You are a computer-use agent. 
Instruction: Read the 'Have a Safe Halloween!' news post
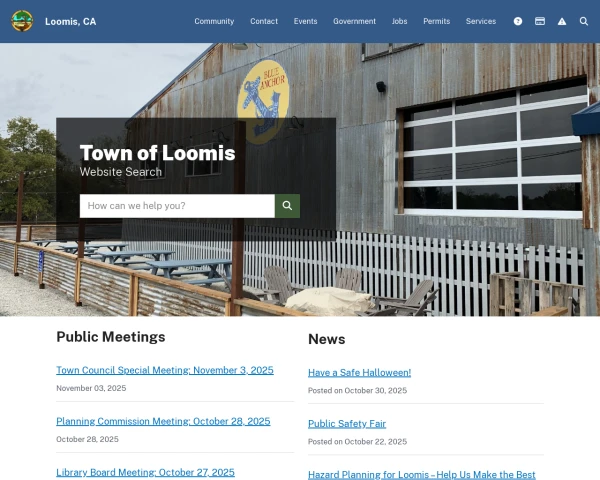point(359,372)
